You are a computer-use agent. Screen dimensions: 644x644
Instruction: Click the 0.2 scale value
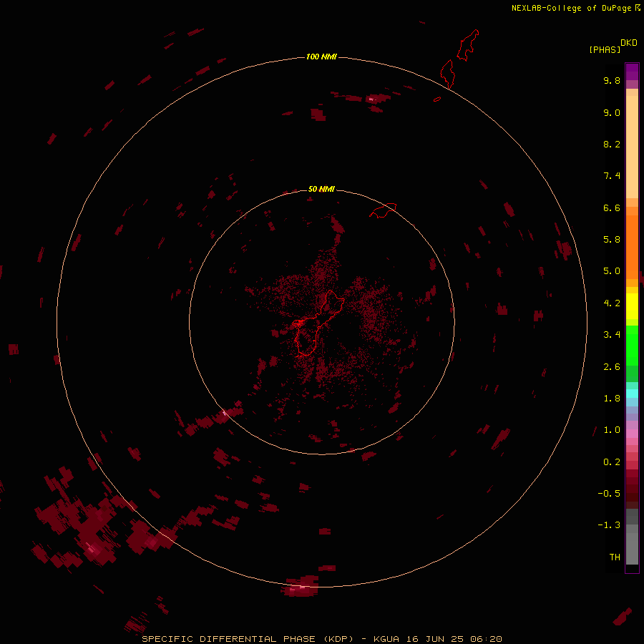[x=612, y=462]
